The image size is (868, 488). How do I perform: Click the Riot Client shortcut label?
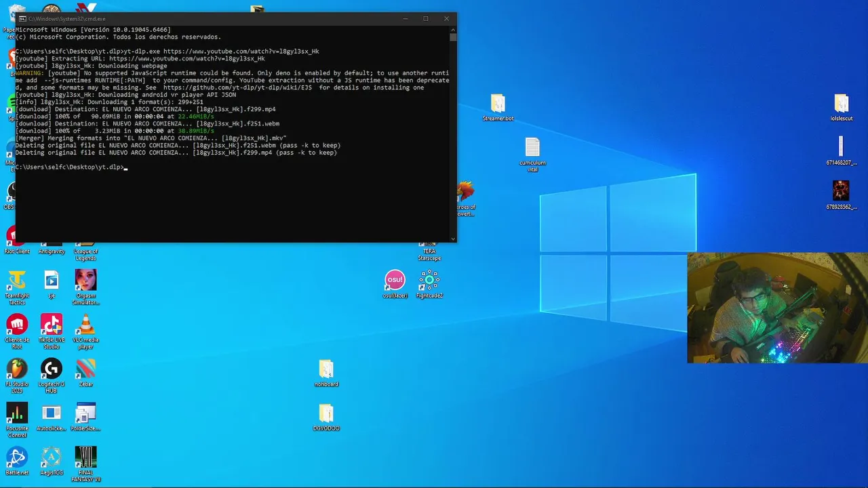pyautogui.click(x=17, y=251)
